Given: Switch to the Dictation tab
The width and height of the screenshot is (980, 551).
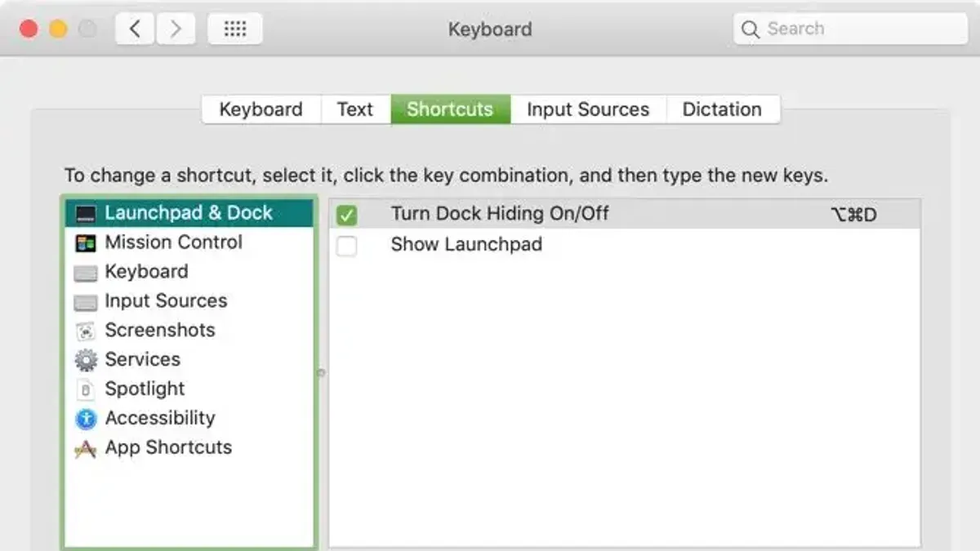Looking at the screenshot, I should (723, 109).
